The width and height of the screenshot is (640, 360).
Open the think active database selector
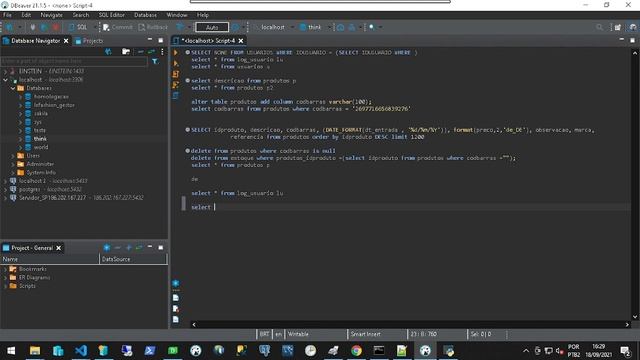pyautogui.click(x=314, y=27)
